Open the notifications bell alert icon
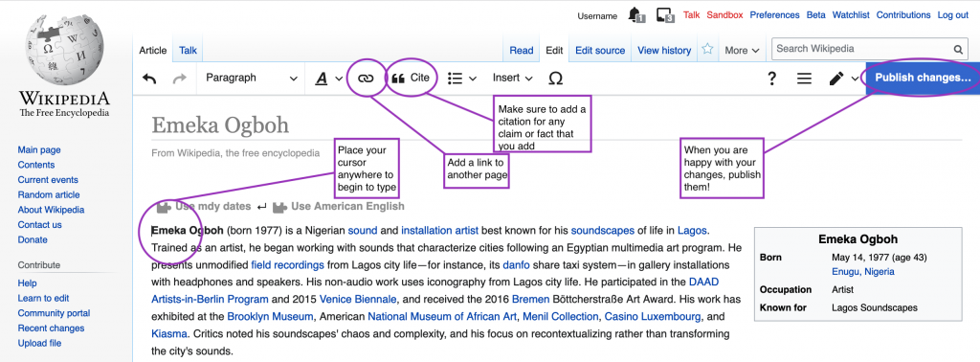 point(635,15)
